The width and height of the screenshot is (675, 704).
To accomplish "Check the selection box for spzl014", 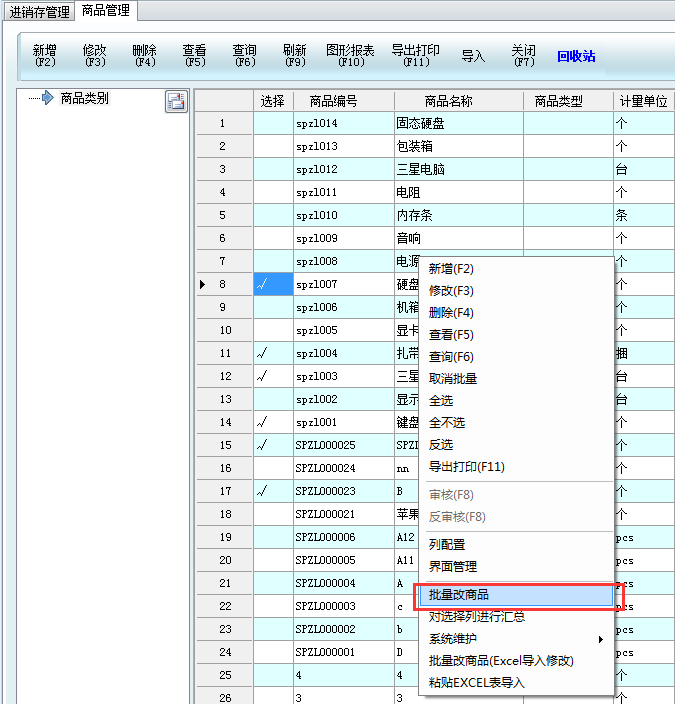I will (x=273, y=124).
